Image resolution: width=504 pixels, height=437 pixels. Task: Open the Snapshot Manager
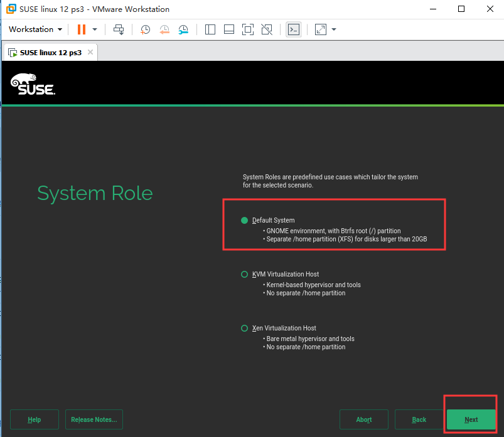[x=183, y=29]
